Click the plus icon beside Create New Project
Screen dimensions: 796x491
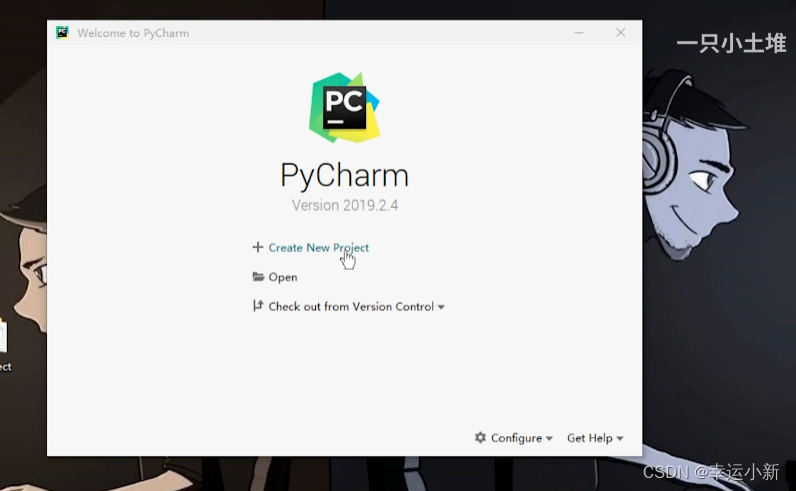258,247
